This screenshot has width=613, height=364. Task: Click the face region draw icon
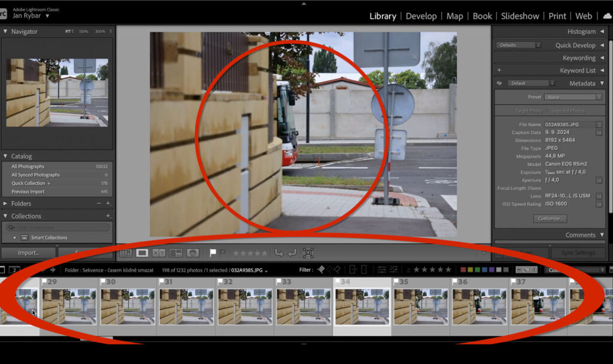coord(308,253)
